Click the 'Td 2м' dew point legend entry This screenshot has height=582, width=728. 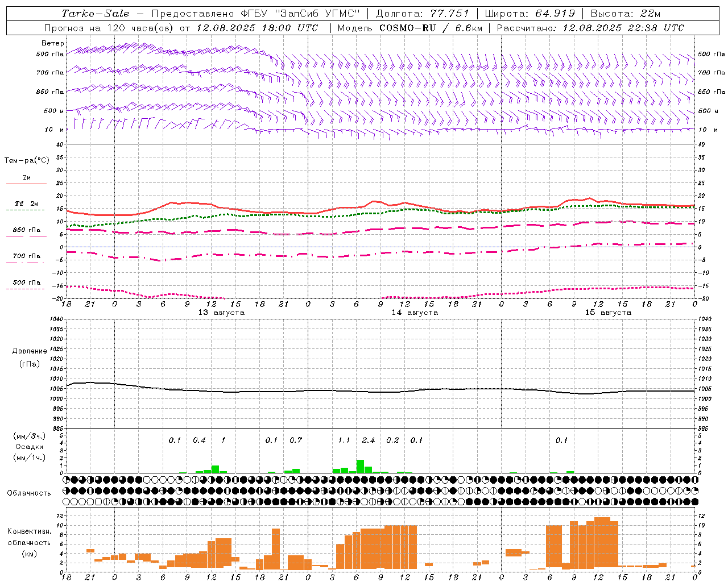27,203
